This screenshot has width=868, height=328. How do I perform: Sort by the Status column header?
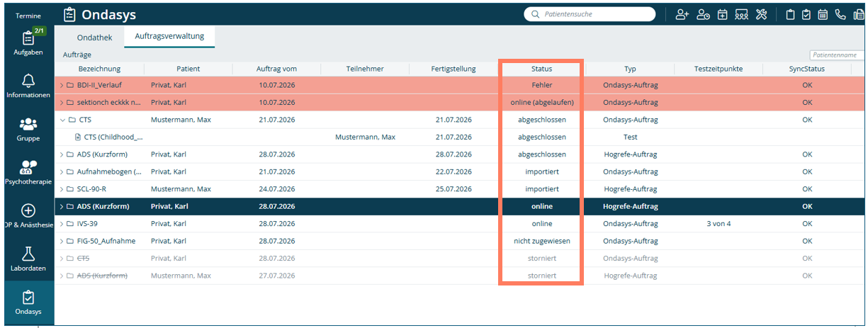tap(542, 69)
